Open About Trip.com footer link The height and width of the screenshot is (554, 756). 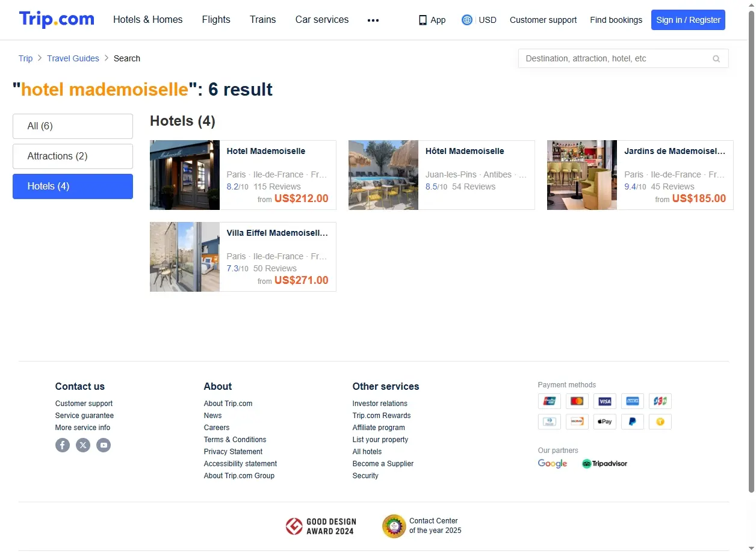(x=228, y=404)
